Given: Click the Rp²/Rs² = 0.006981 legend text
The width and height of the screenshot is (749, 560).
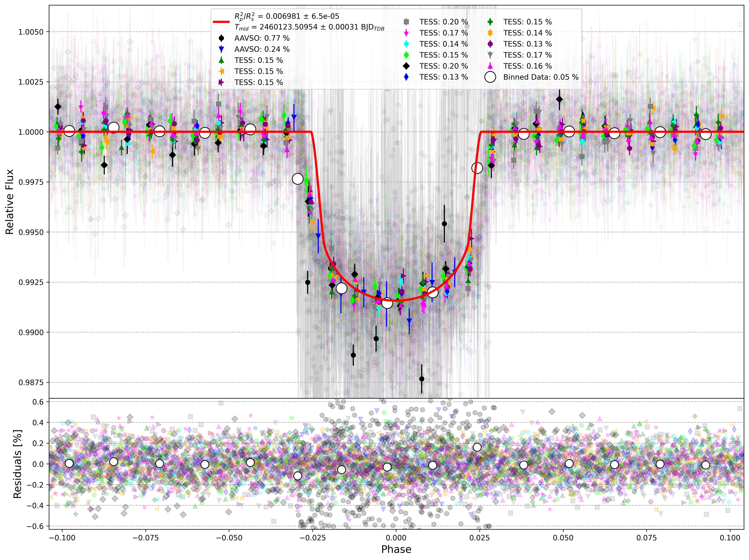Looking at the screenshot, I should tap(287, 17).
